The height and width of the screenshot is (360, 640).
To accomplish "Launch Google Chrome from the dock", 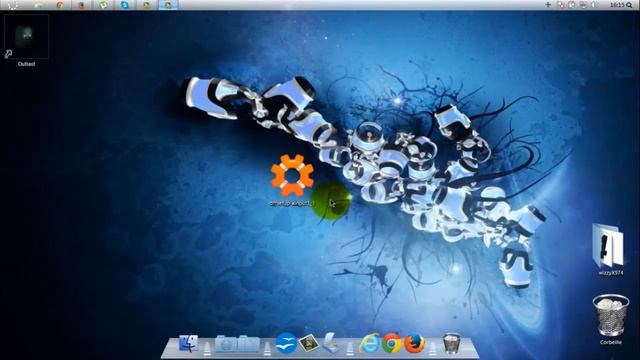I will pyautogui.click(x=391, y=343).
